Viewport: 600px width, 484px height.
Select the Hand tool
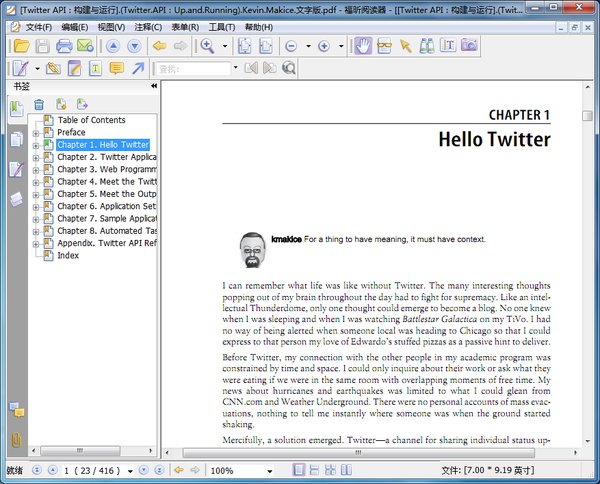tap(362, 46)
